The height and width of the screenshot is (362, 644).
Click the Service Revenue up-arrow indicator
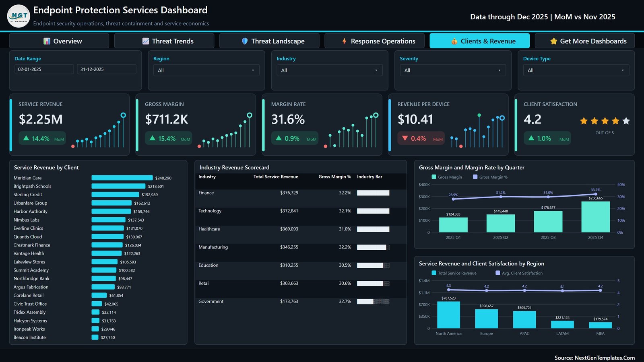[26, 138]
